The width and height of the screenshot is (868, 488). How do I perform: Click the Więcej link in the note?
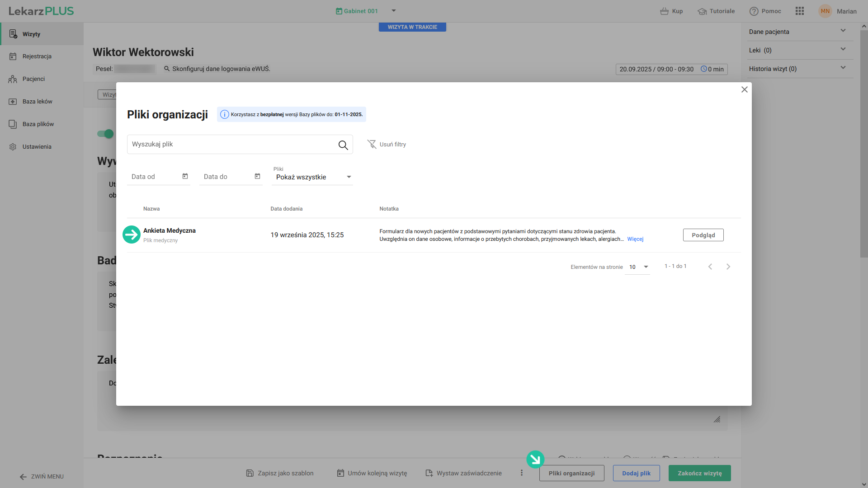635,239
